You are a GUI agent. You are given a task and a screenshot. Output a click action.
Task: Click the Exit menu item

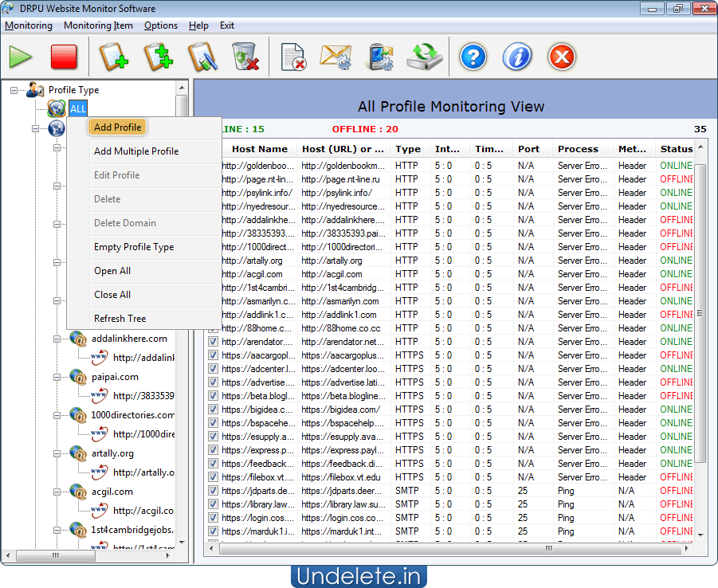(x=226, y=25)
